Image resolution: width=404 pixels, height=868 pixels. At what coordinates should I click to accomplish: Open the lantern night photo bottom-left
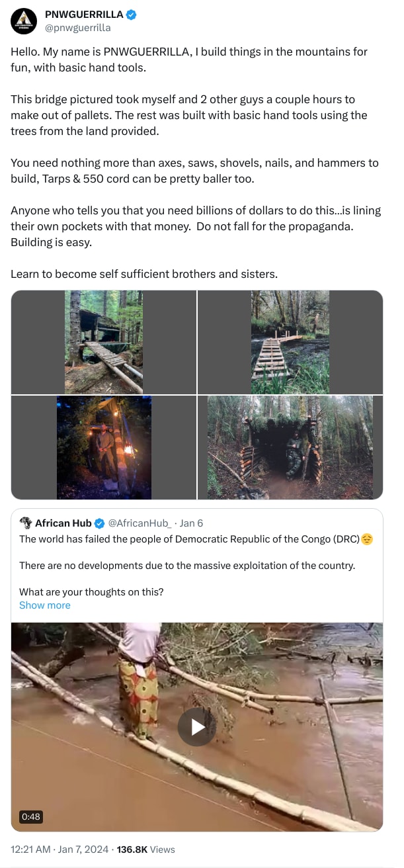pos(103,447)
